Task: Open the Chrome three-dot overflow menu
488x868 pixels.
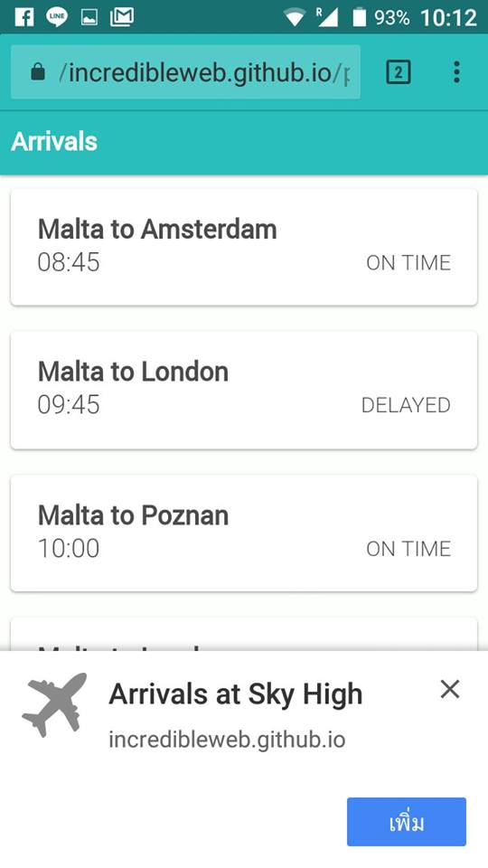Action: tap(456, 72)
